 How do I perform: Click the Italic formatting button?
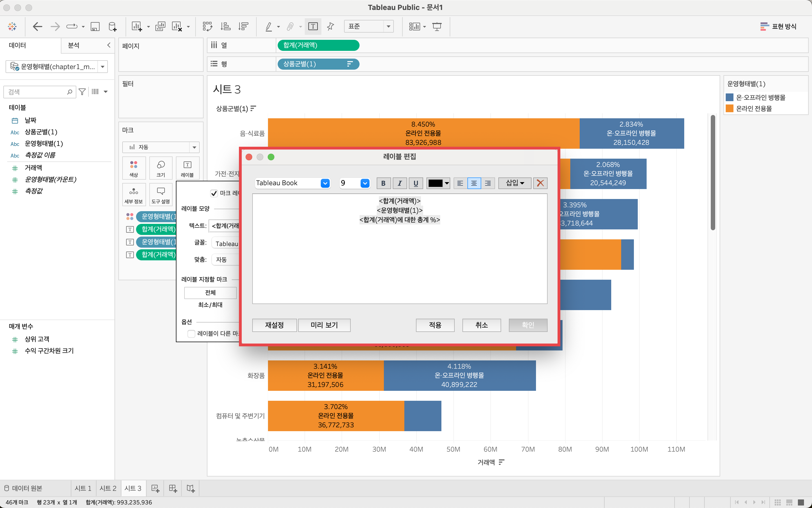coord(400,183)
